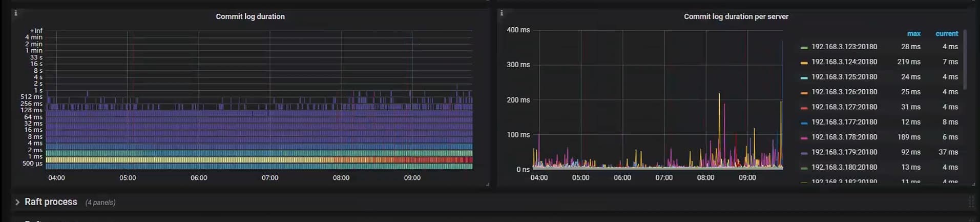Expand the Raft process row chevron

(17, 202)
